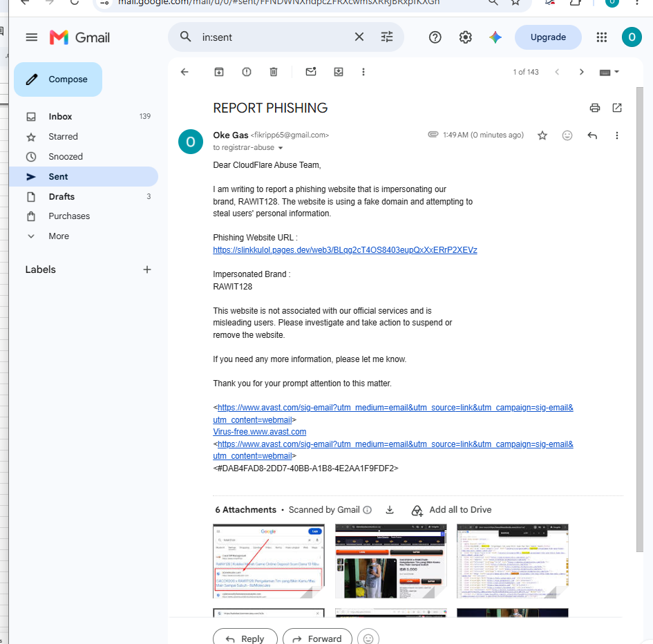Show attachment scan info icon

pyautogui.click(x=368, y=510)
